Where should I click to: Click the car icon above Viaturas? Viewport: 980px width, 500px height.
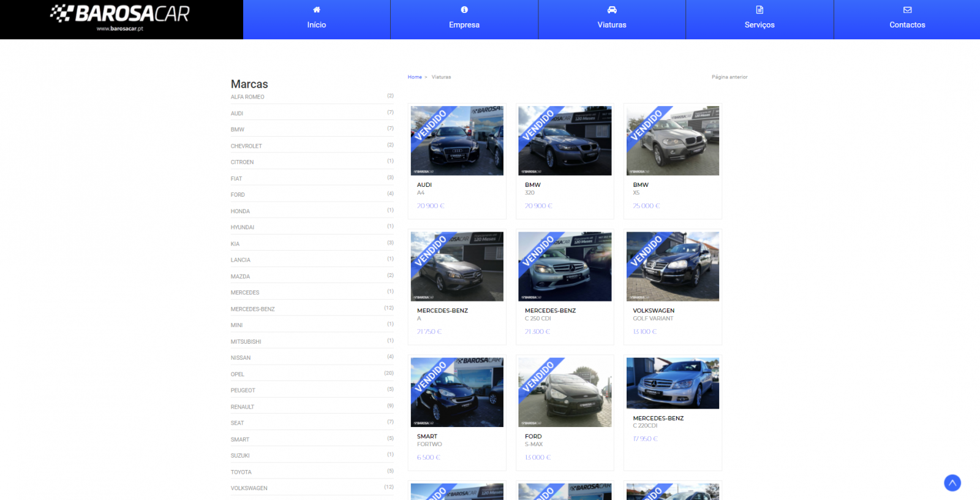click(612, 10)
